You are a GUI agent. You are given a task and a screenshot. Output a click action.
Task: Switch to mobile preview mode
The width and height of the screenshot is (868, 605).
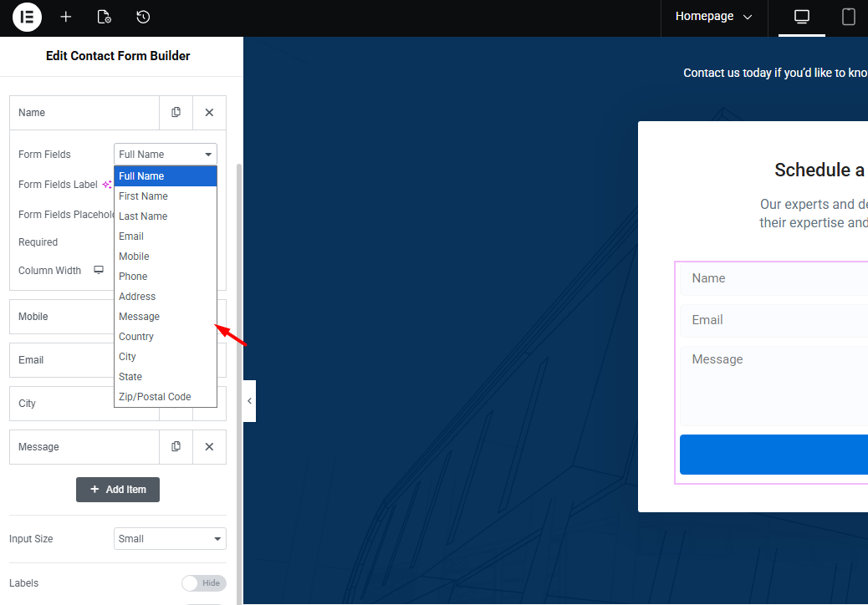(x=848, y=17)
